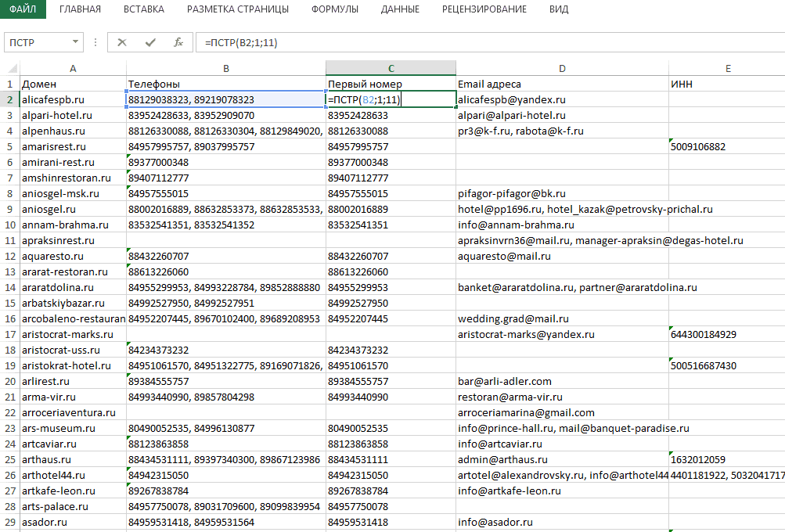
Task: Click the Select All corner triangle
Action: (x=12, y=69)
